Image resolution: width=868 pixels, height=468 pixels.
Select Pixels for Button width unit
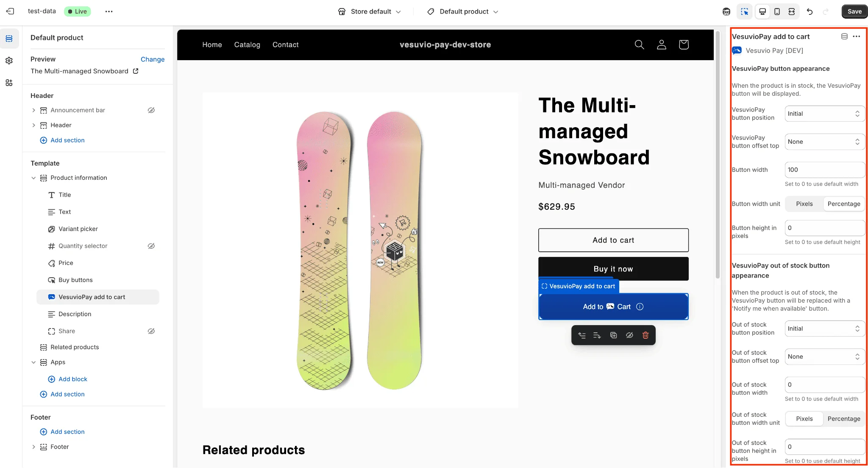[x=804, y=204]
